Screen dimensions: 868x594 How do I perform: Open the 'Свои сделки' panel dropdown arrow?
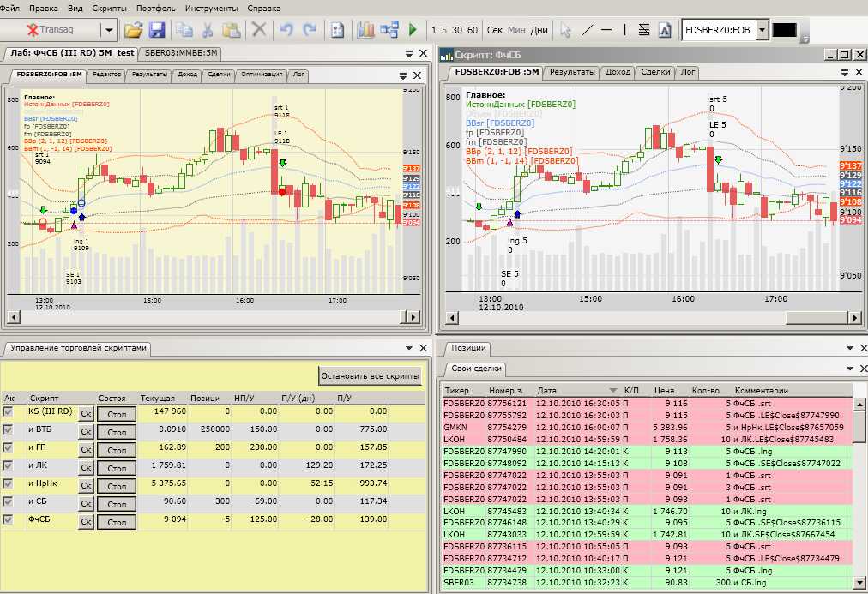tap(850, 369)
